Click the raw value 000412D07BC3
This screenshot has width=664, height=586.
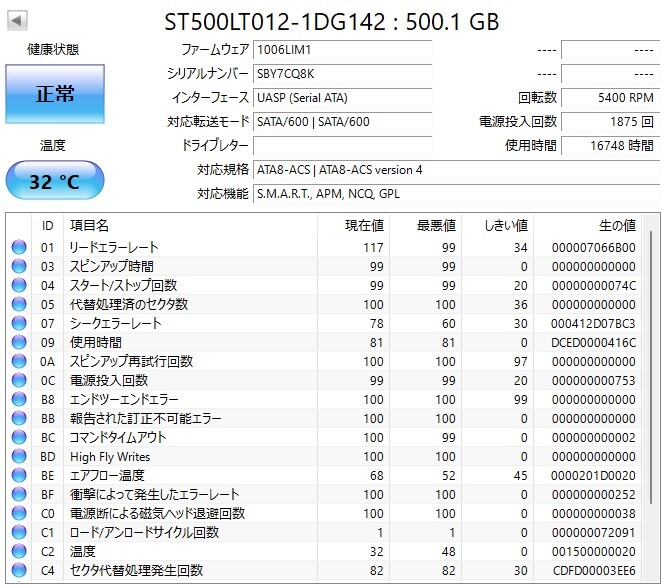coord(593,324)
